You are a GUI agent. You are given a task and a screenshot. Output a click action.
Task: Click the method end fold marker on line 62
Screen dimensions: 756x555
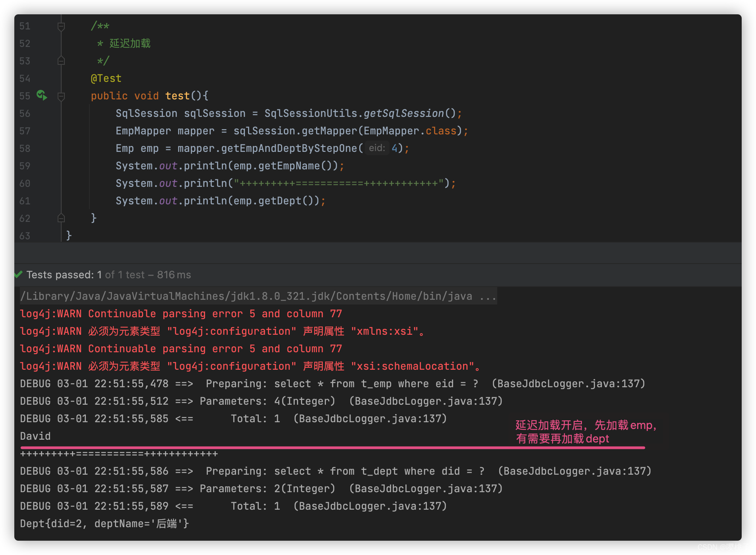(61, 218)
